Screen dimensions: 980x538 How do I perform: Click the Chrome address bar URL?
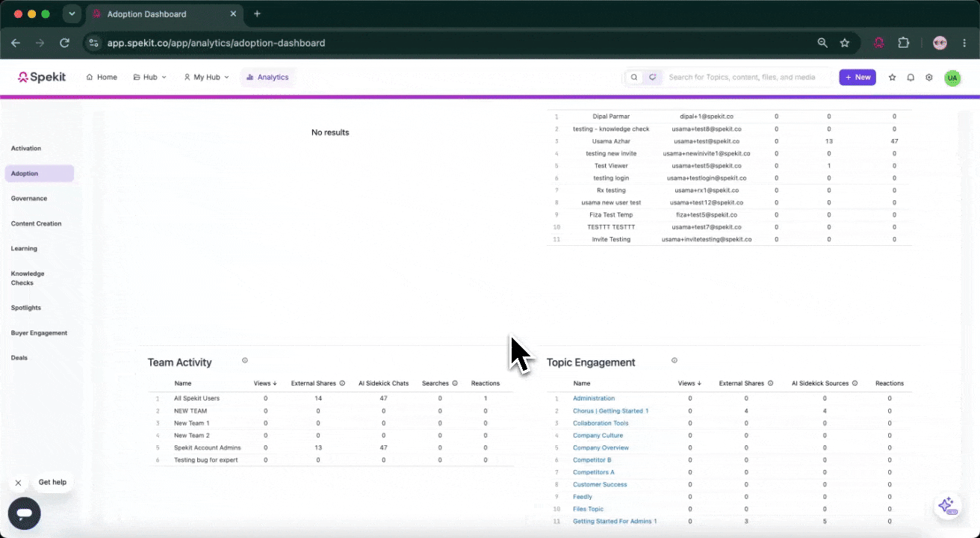216,43
